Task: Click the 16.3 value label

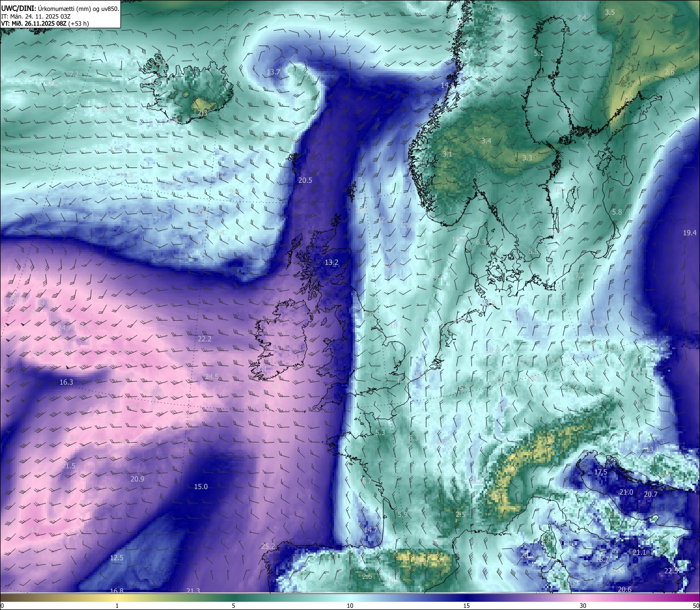Action: [x=66, y=382]
